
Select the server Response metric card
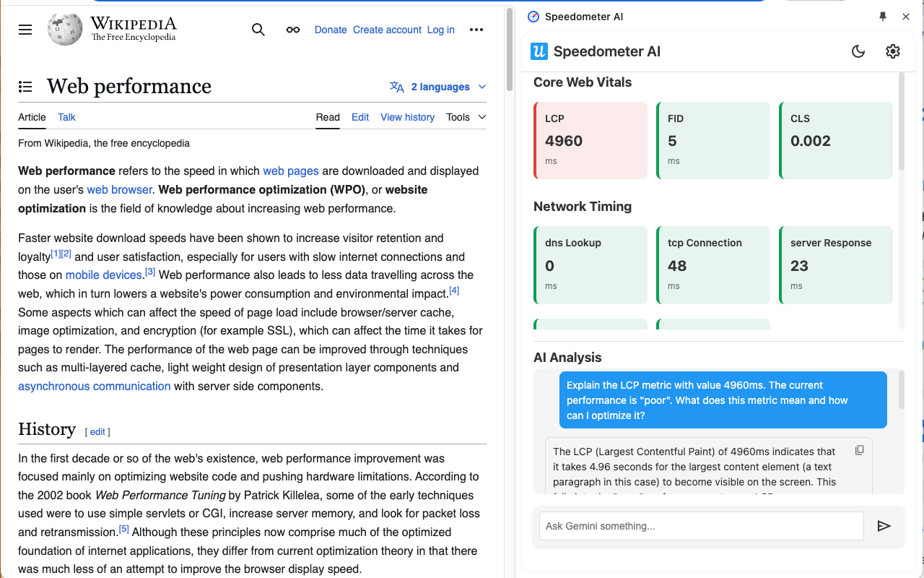click(836, 265)
